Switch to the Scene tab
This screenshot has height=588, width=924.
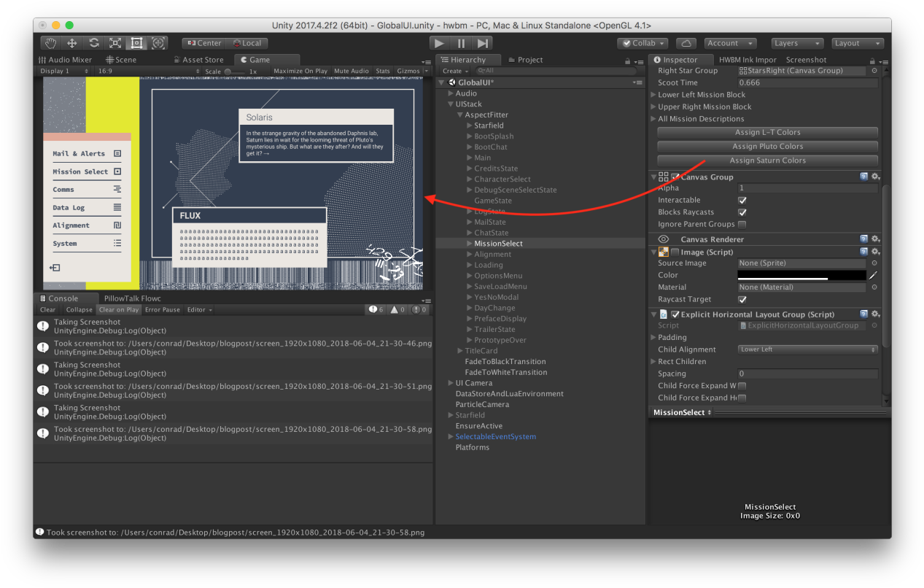pyautogui.click(x=121, y=60)
